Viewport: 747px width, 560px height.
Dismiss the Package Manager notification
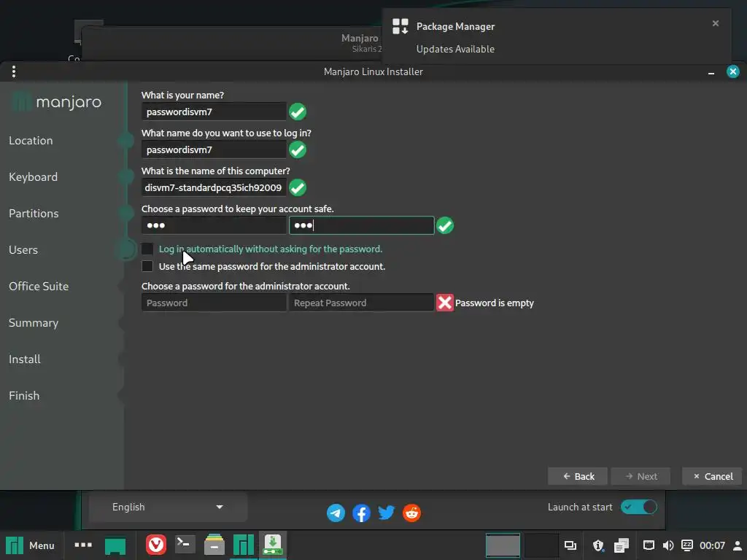pos(716,23)
